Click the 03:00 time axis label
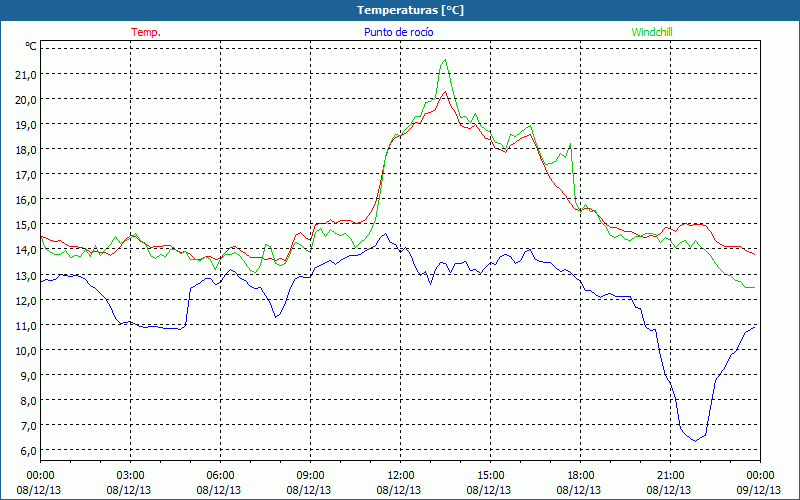 (x=130, y=476)
